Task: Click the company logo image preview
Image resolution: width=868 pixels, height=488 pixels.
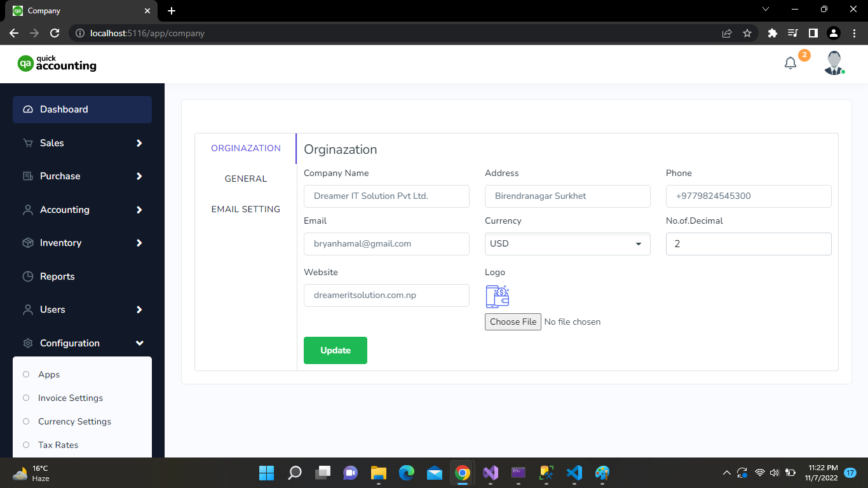Action: (497, 297)
